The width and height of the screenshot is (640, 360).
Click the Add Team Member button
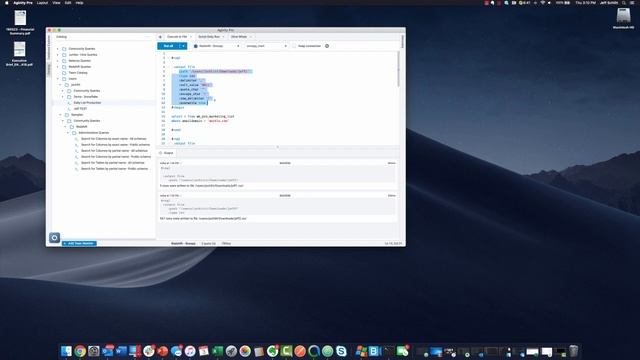79,243
